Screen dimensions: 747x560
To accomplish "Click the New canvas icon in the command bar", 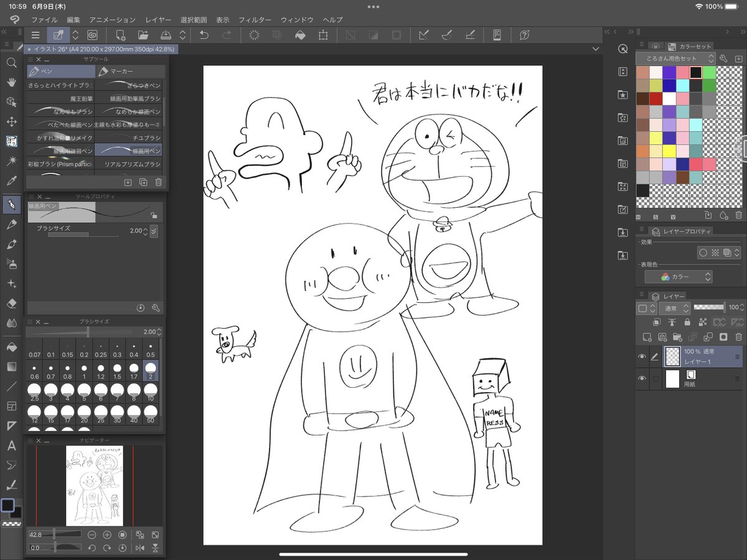I will (x=120, y=35).
